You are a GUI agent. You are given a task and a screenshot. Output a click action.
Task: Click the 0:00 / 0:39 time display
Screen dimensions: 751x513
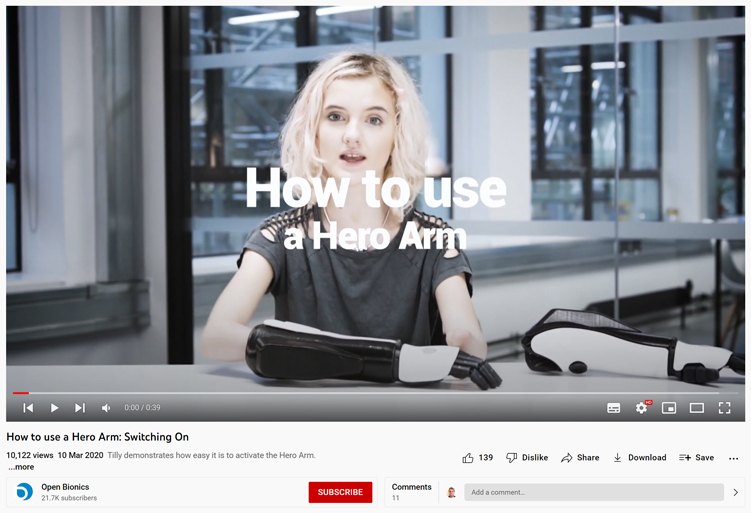(142, 408)
